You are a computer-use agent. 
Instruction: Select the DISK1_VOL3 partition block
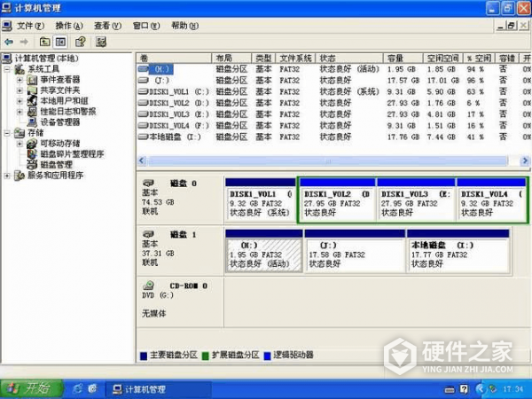click(416, 199)
